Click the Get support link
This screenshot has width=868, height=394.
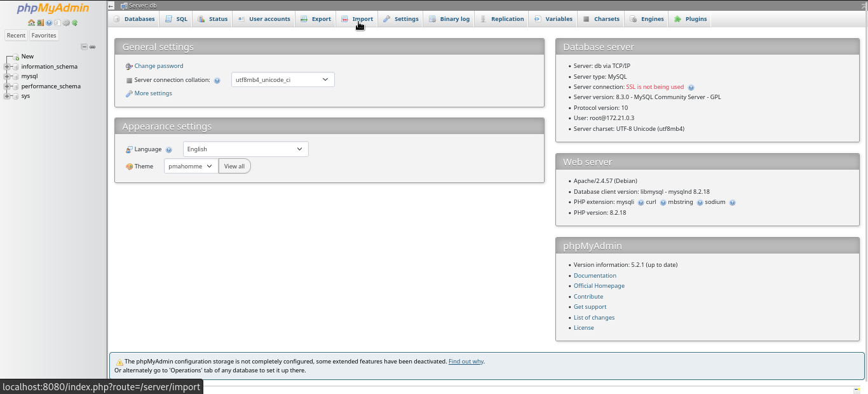[590, 307]
